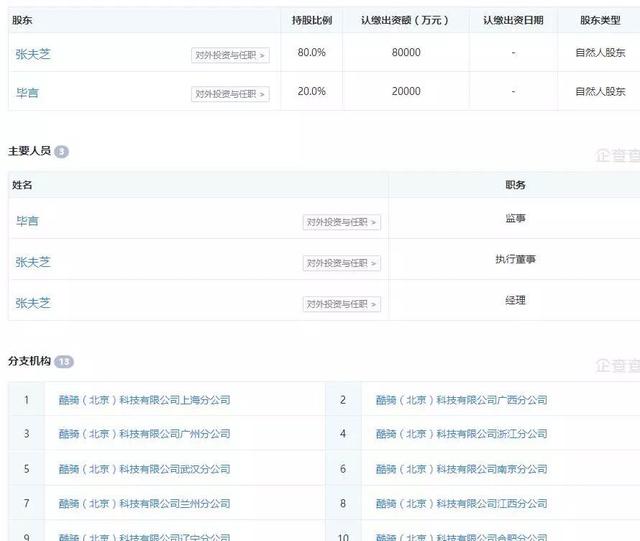Open 酷骑（北京）科技有限公司江西分公司 branch link

462,503
